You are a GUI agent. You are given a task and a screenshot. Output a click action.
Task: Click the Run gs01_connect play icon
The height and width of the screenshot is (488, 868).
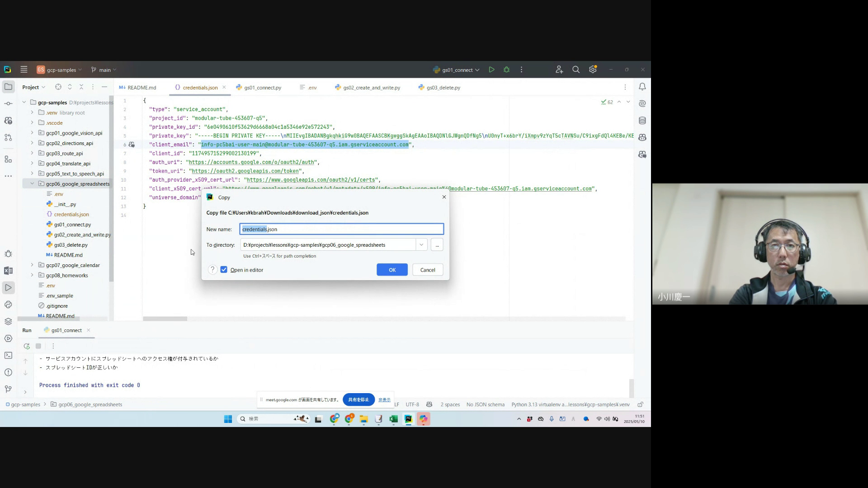click(491, 70)
